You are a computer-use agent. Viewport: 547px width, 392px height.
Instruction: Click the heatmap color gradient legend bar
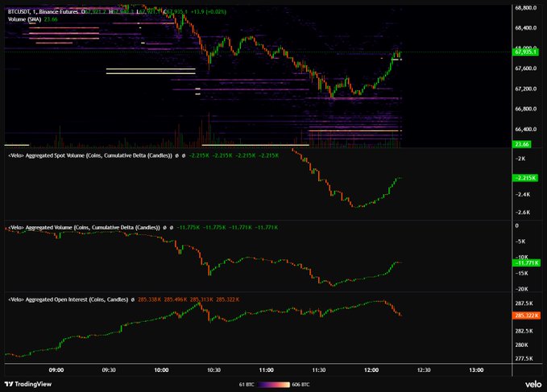pyautogui.click(x=272, y=385)
